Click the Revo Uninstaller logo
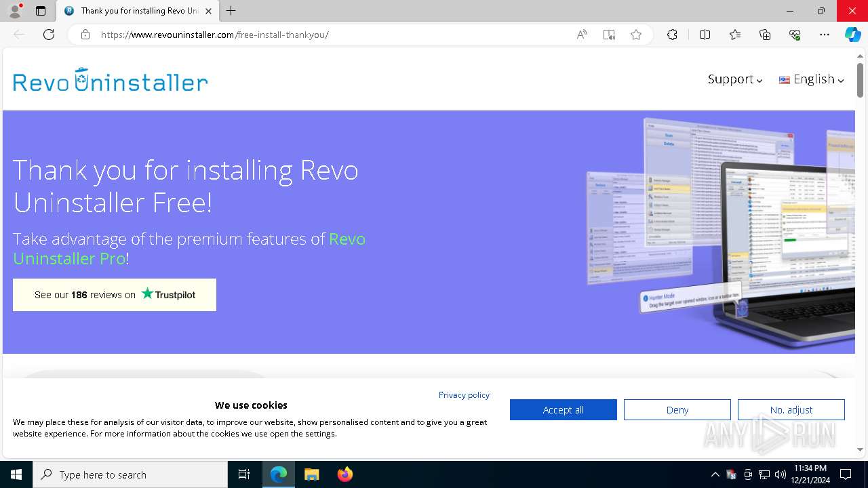Viewport: 868px width, 488px height. pos(111,80)
